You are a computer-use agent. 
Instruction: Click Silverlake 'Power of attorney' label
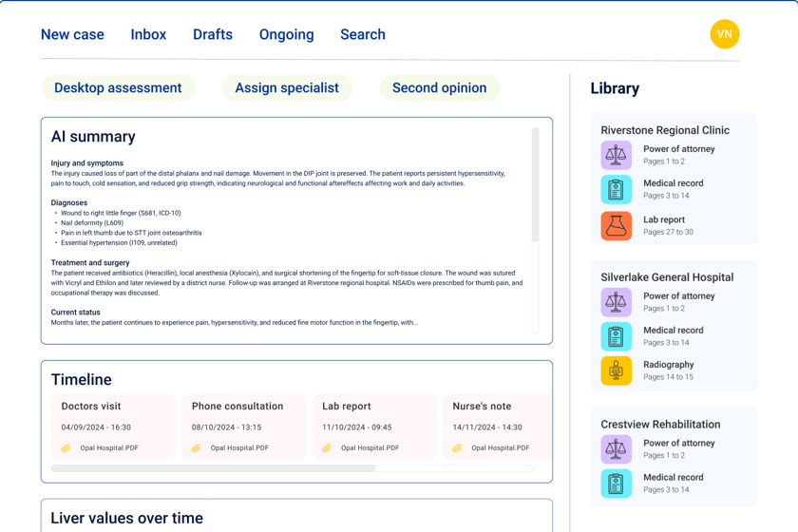pos(679,295)
